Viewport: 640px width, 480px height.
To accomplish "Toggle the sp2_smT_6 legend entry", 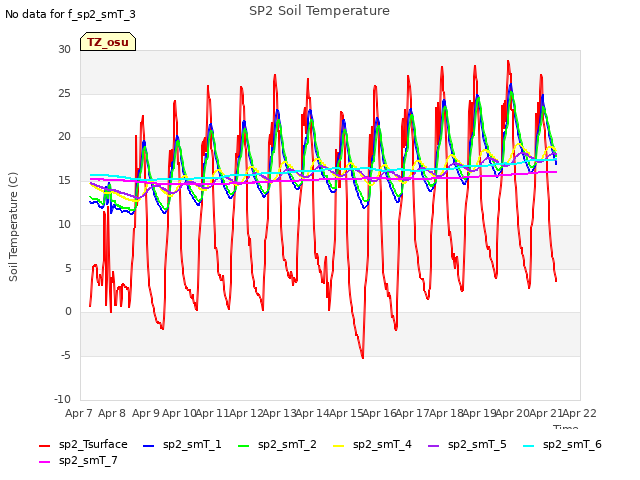I will coord(562,444).
